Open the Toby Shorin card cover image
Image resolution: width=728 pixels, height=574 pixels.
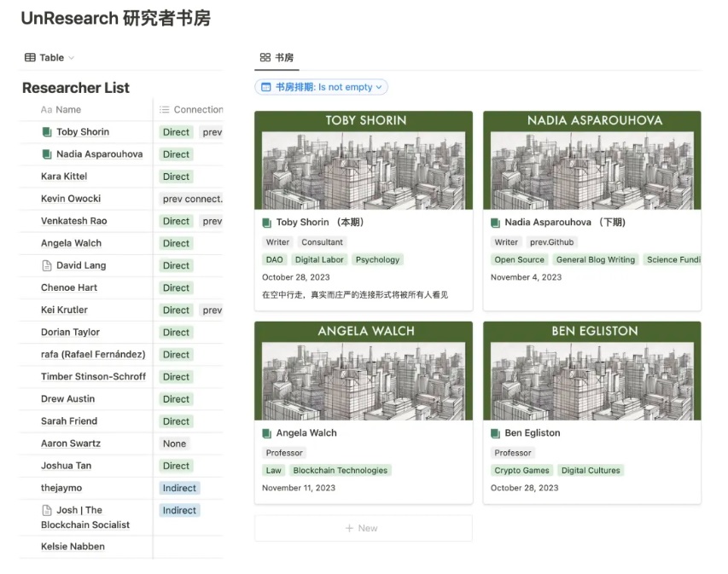coord(363,169)
